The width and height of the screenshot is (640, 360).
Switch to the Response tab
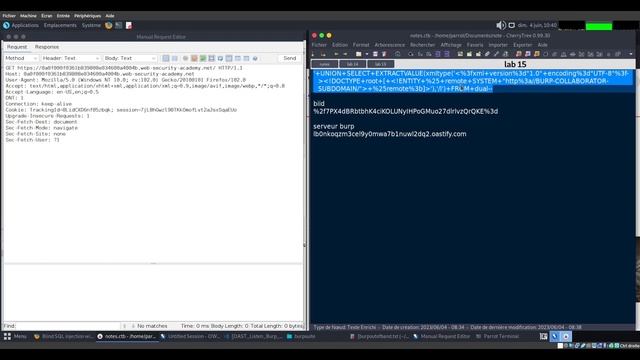(x=47, y=47)
